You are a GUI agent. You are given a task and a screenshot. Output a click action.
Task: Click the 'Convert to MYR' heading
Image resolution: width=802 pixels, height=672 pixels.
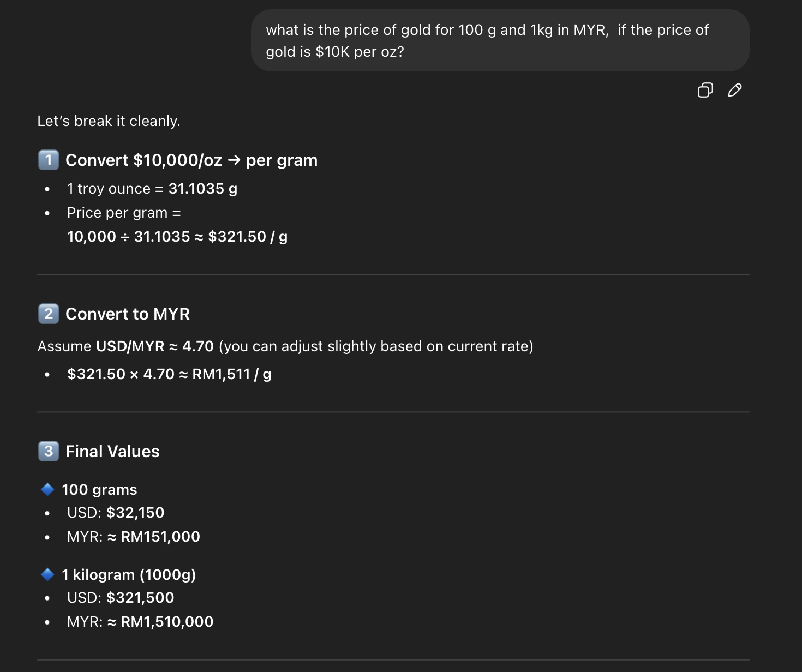128,314
